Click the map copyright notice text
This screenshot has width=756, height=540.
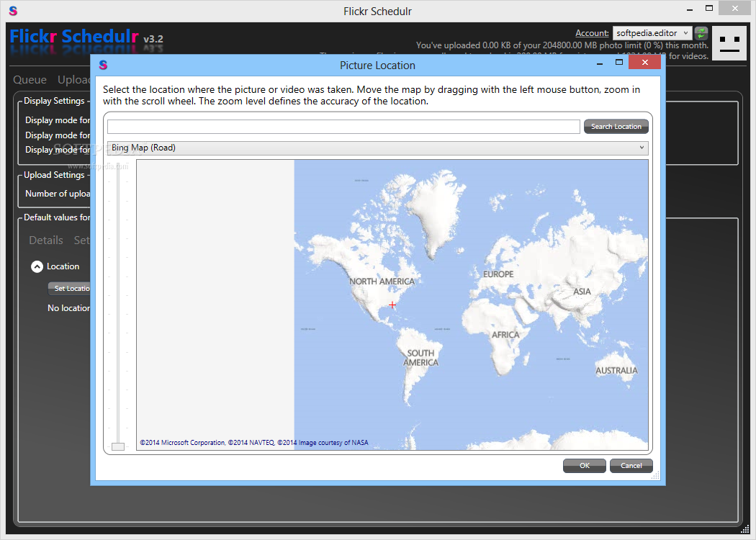pos(254,443)
